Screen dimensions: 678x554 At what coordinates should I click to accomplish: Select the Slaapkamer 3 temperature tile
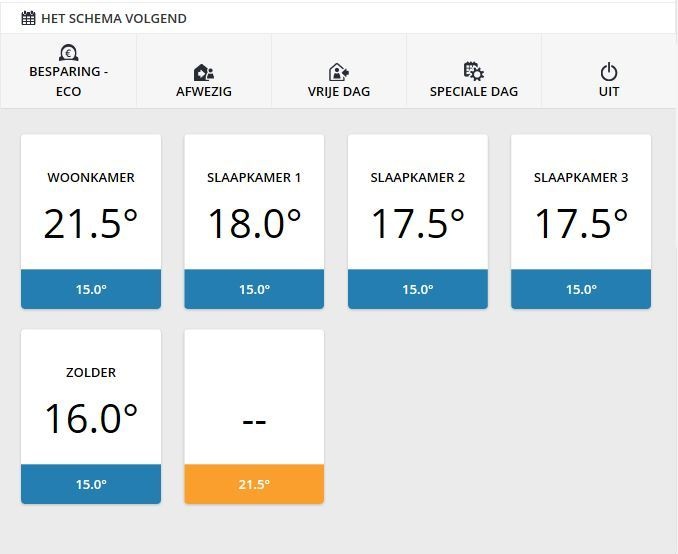580,210
